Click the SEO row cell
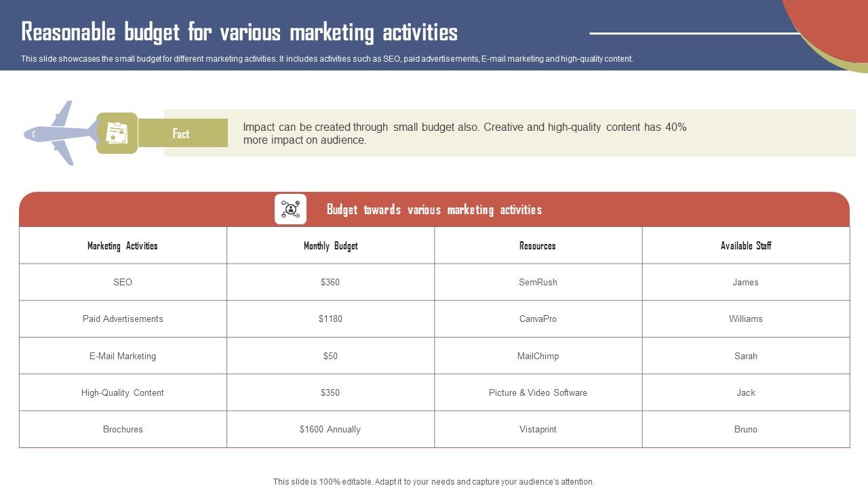868x488 pixels. click(x=123, y=283)
